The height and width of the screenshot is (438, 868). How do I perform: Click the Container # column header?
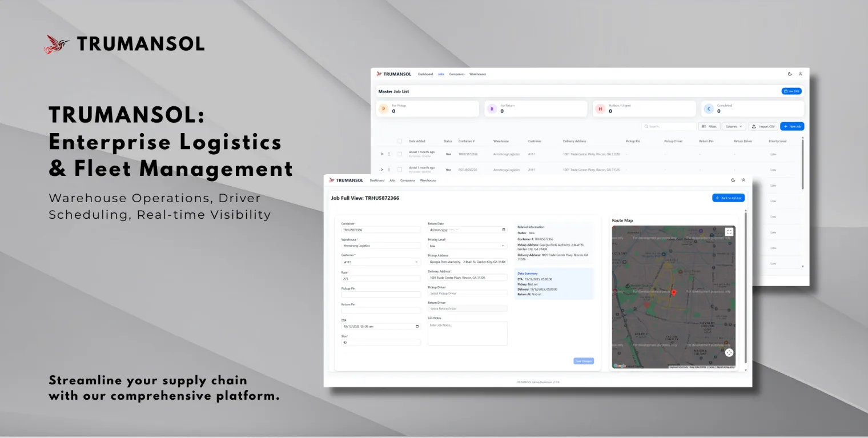[x=467, y=141]
